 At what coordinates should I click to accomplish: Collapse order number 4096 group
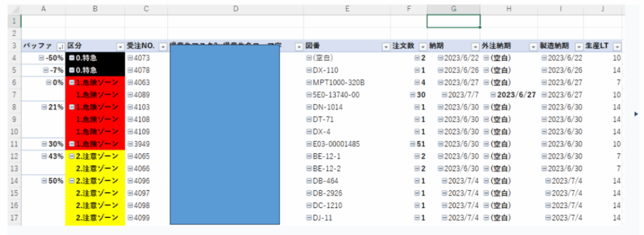click(130, 181)
